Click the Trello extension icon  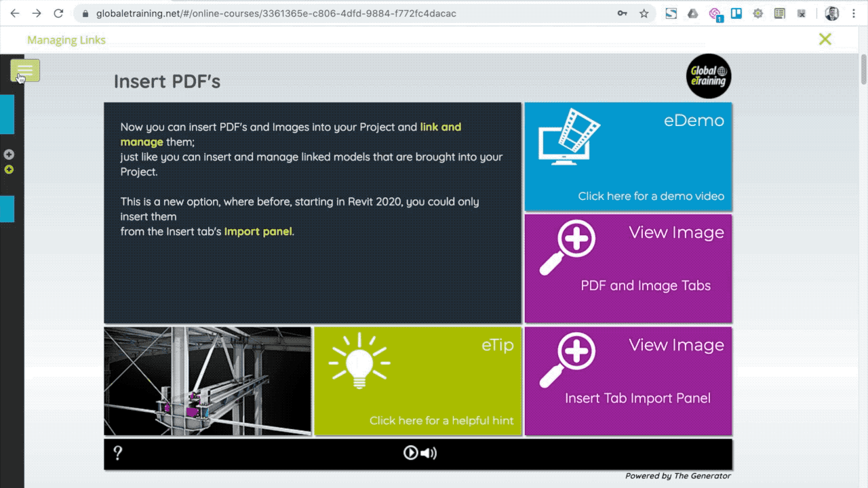[x=736, y=14]
